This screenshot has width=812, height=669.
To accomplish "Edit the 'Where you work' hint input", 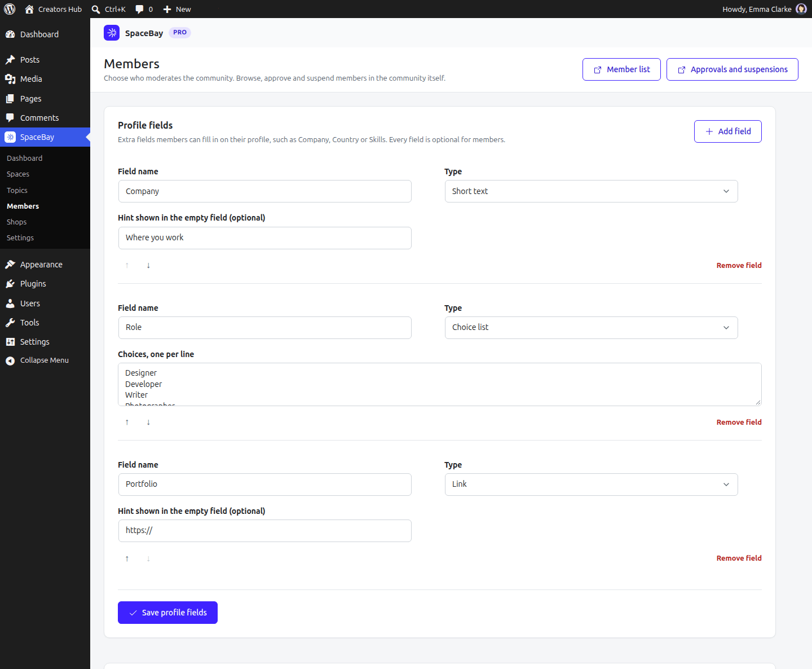I will [264, 238].
